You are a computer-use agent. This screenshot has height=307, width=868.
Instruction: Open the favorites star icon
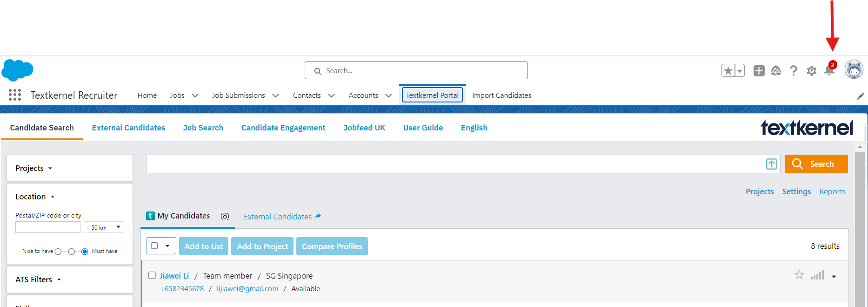[x=728, y=70]
